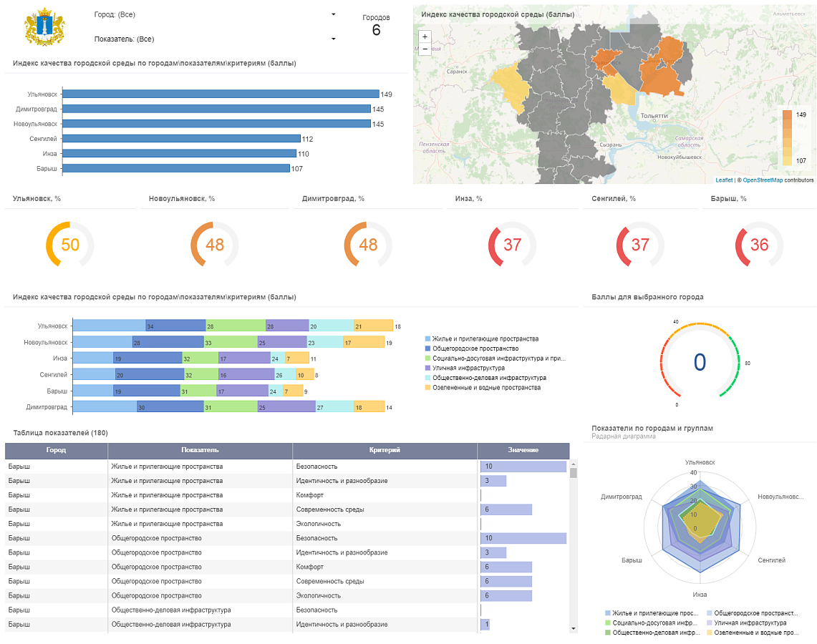Zoom out on the map with minus button
Screen dimensions: 817x644
425,49
